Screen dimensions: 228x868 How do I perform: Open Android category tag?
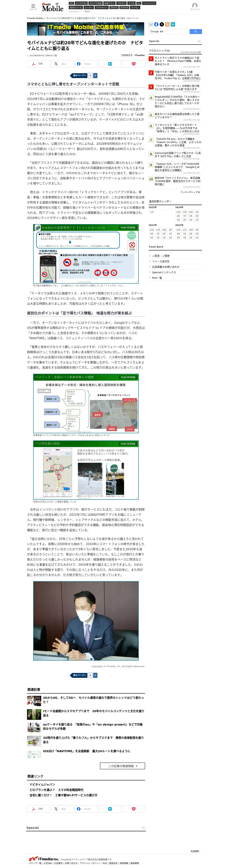pyautogui.click(x=124, y=7)
